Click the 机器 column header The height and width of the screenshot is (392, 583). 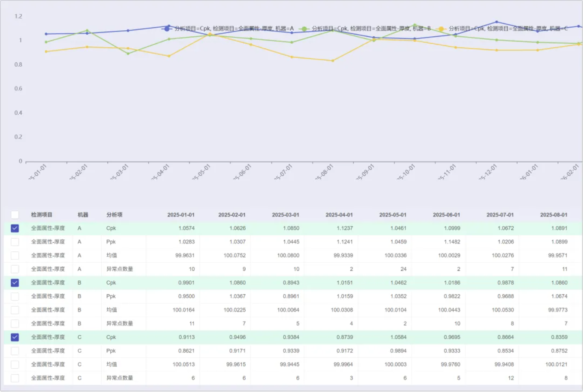(x=83, y=215)
